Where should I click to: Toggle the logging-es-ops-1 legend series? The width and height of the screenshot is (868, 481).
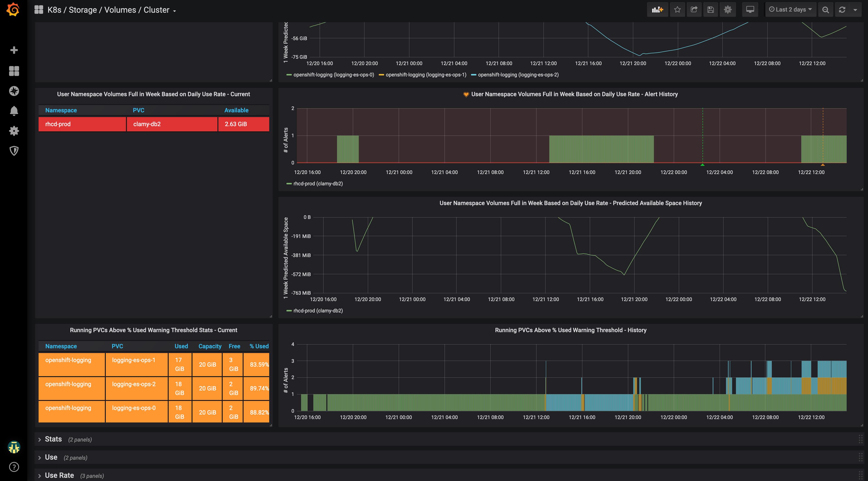coord(426,75)
